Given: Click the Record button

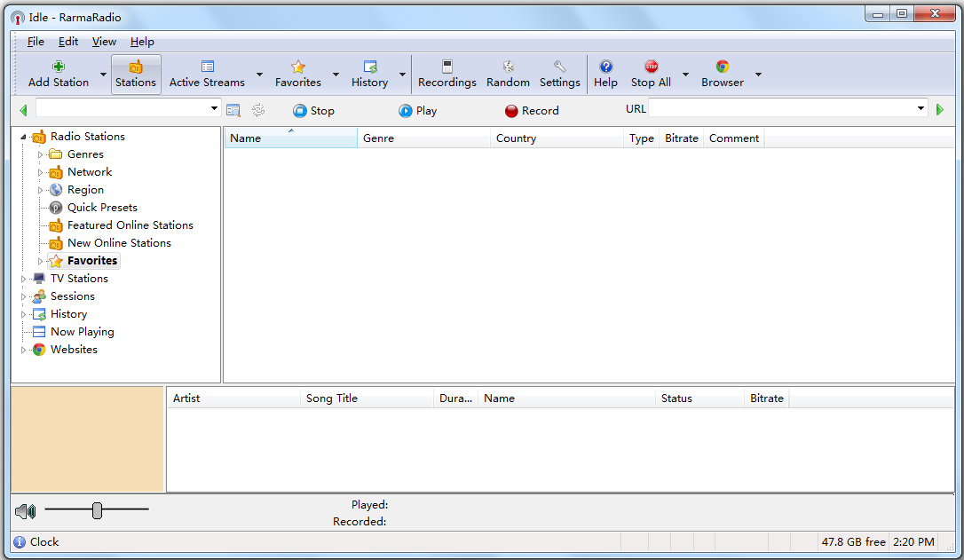Looking at the screenshot, I should coord(532,111).
